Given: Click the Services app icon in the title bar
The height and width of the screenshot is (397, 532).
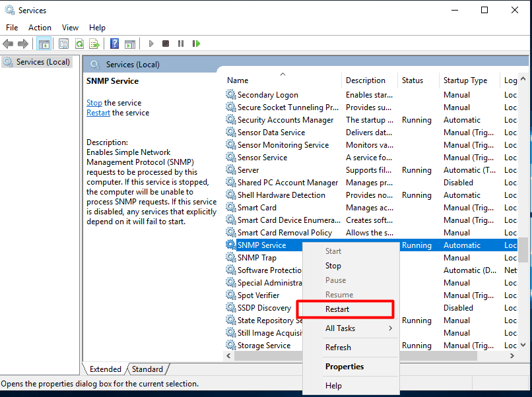Looking at the screenshot, I should pyautogui.click(x=10, y=10).
